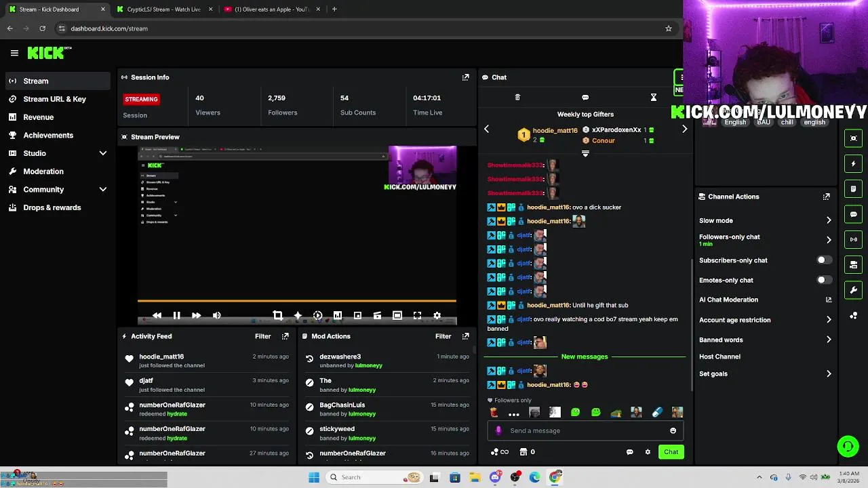The height and width of the screenshot is (488, 868).
Task: Filter the Mod Actions list
Action: (443, 336)
